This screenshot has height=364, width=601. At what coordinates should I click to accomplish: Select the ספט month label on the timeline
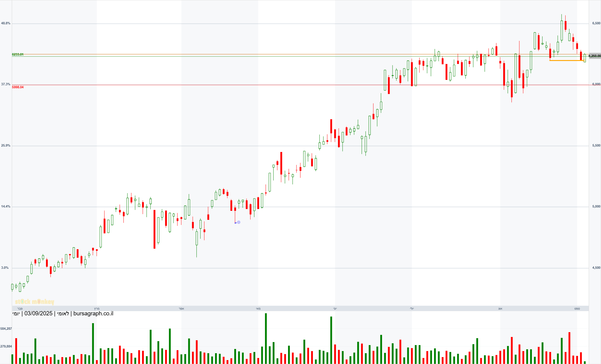(x=577, y=309)
